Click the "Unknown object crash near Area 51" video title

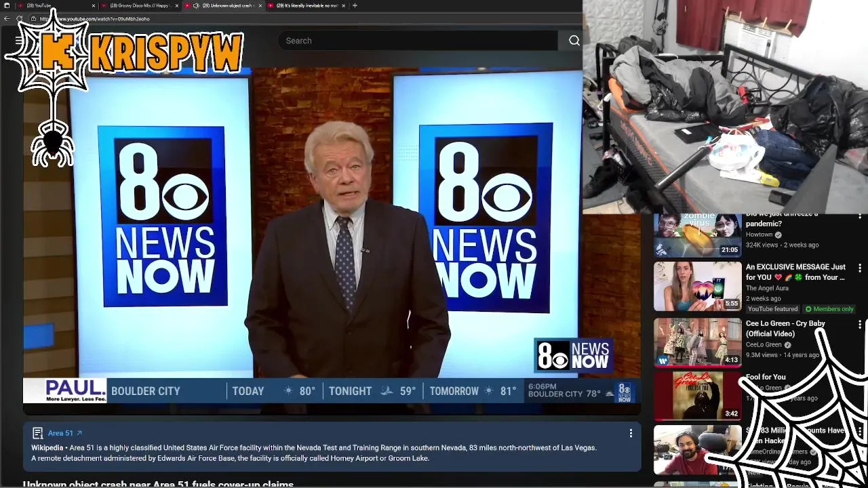click(158, 484)
